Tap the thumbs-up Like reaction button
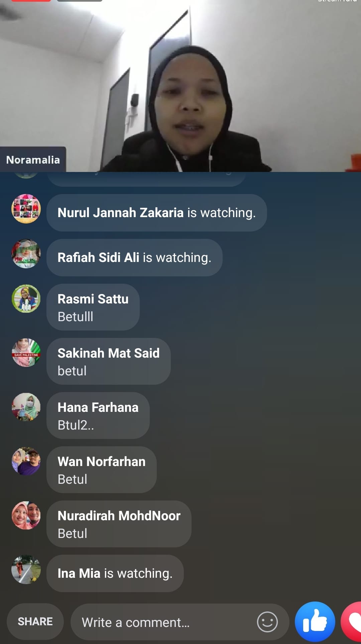This screenshot has height=644, width=361. tap(315, 622)
